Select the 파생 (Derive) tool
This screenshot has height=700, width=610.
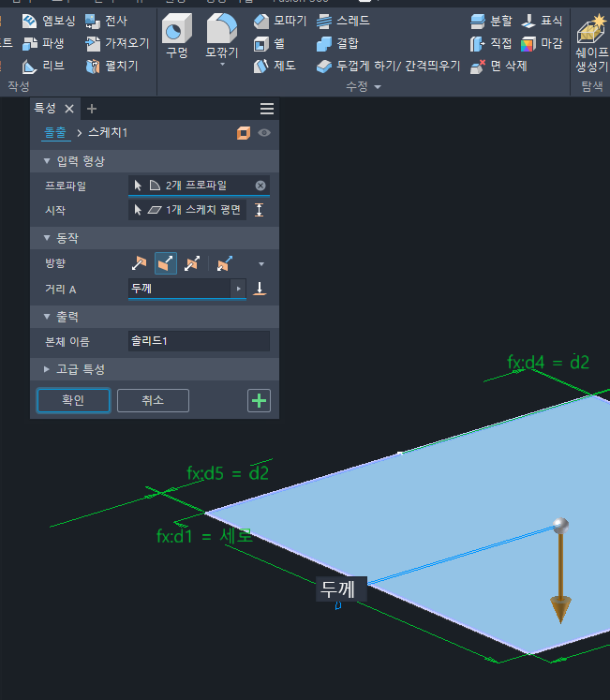(43, 43)
